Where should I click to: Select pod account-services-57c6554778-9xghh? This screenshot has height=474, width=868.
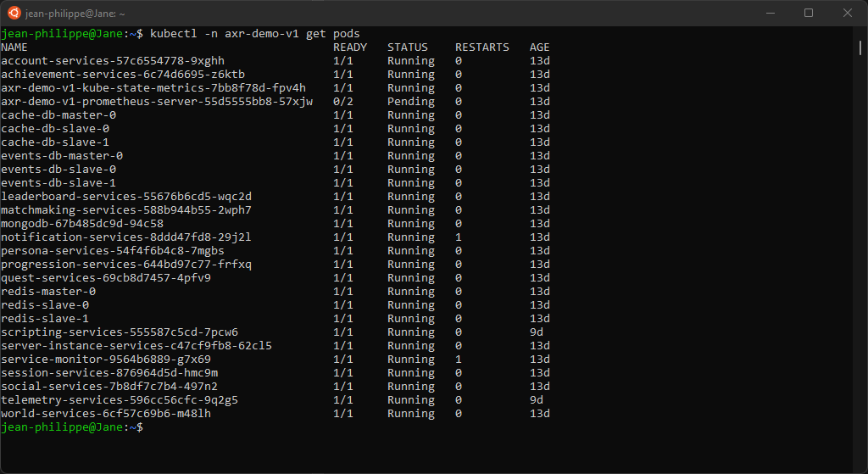click(113, 61)
